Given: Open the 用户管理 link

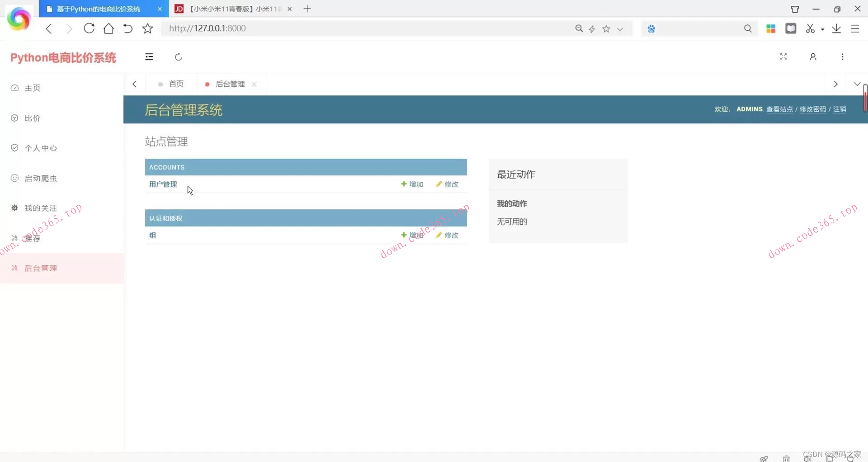Looking at the screenshot, I should pos(163,184).
